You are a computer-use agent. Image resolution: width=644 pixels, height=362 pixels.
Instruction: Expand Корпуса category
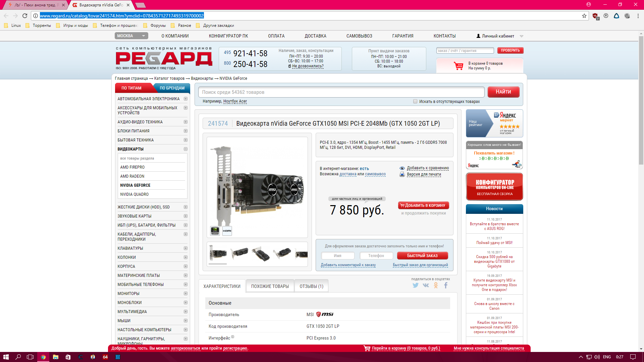pyautogui.click(x=185, y=266)
